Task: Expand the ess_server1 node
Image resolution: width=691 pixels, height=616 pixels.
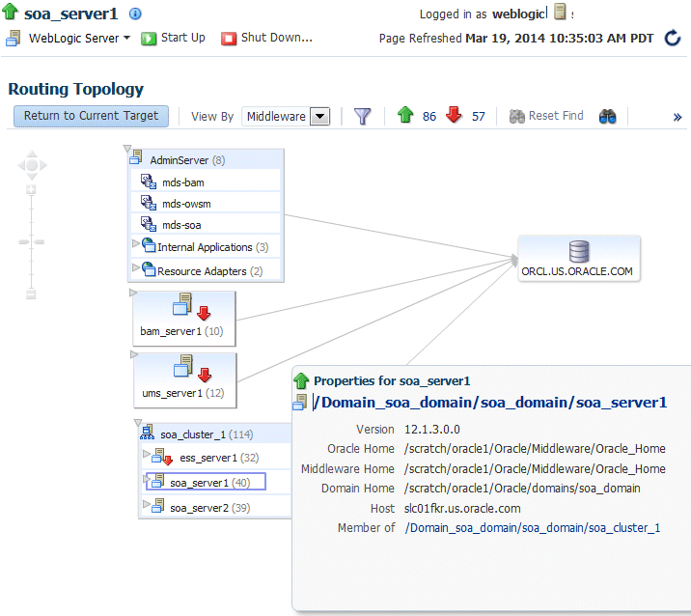Action: (147, 453)
